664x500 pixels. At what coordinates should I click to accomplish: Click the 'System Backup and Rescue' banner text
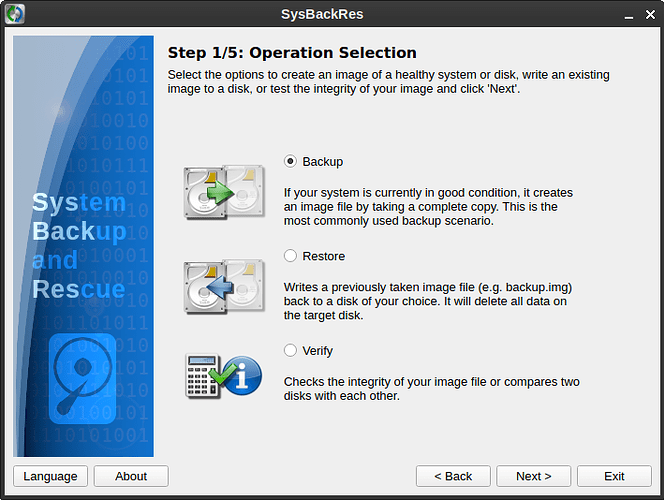[x=79, y=247]
